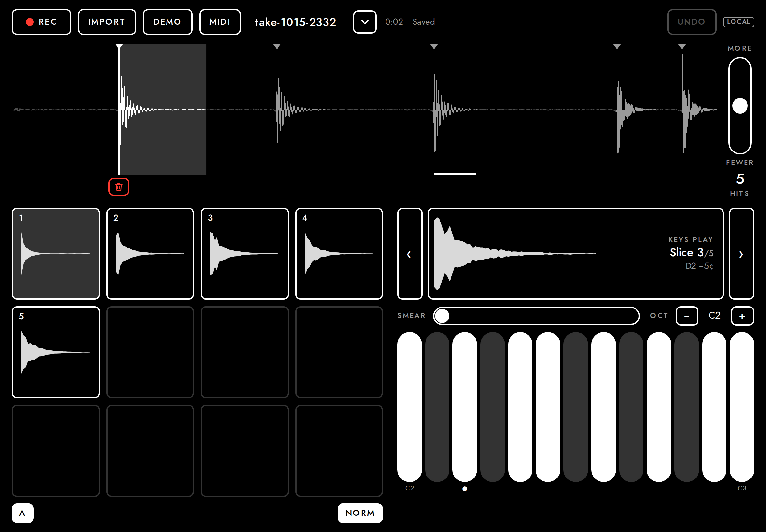Select the first slice marker triangle in the waveform
Screen dimensions: 766x532
coord(119,47)
